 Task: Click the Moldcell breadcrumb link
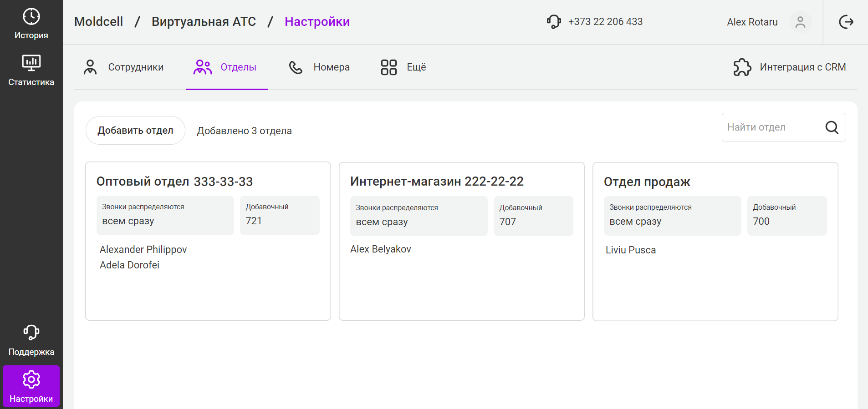pyautogui.click(x=98, y=22)
